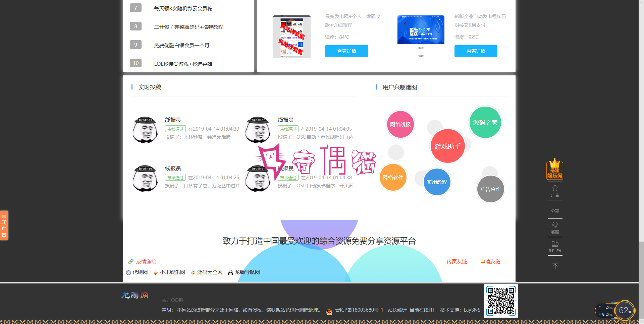This screenshot has width=644, height=324.
Task: Click the 实时投稿 section heading
Action: [150, 87]
